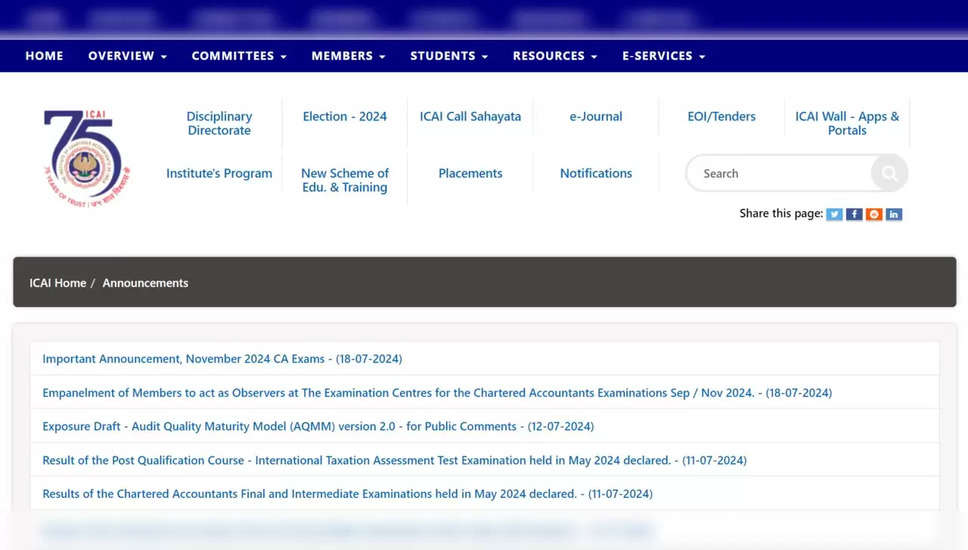This screenshot has height=550, width=968.
Task: Open the Election - 2024 quick link
Action: point(345,117)
